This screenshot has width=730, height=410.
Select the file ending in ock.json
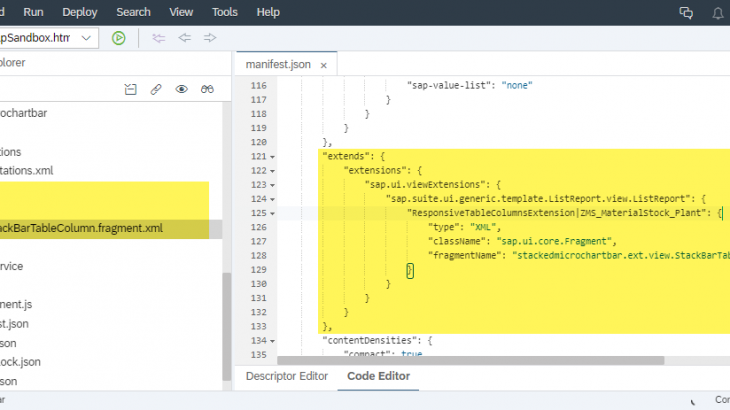click(x=20, y=362)
